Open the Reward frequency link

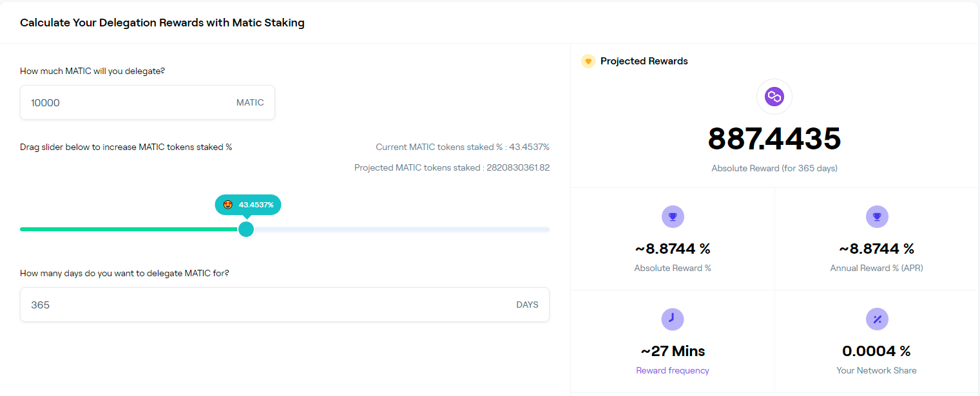673,370
